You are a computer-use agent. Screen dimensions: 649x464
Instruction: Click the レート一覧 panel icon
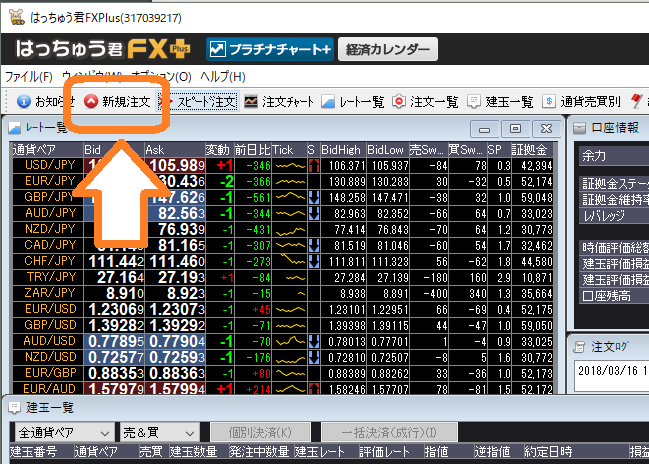point(14,127)
